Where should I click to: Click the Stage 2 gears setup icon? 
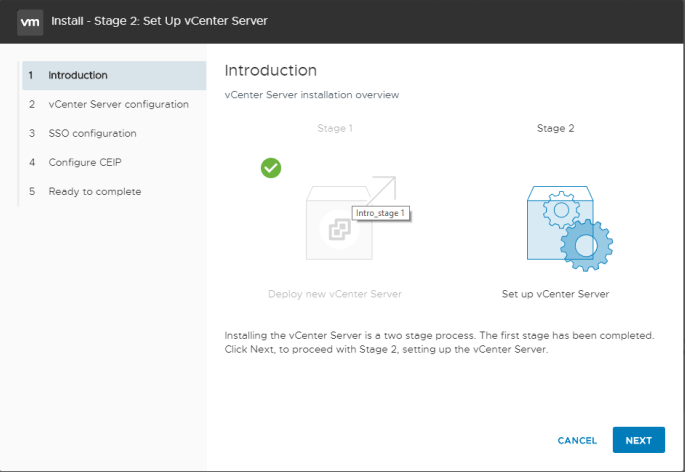pos(569,228)
